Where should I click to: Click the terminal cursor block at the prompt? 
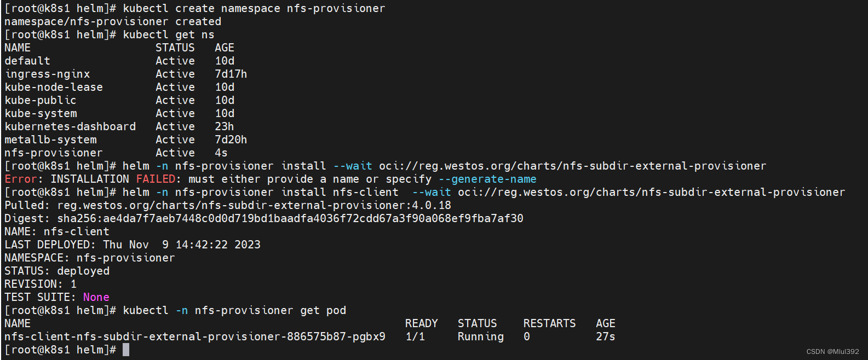(x=126, y=350)
